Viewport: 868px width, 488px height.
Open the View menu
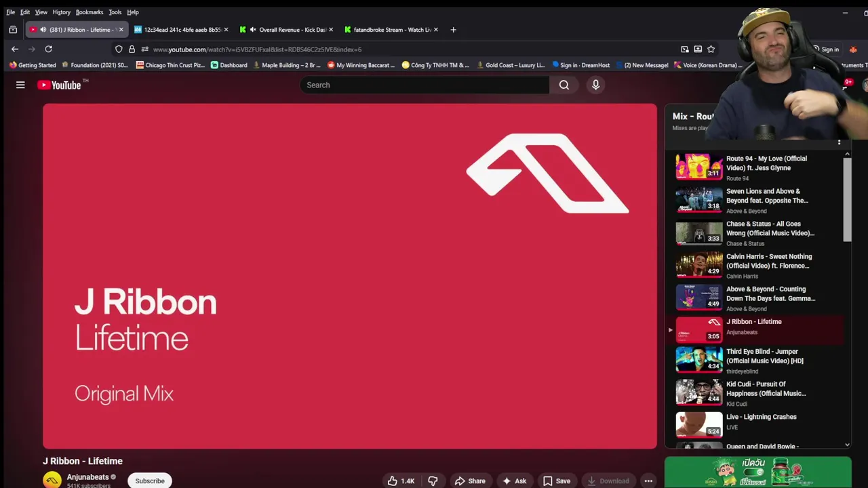(x=41, y=12)
